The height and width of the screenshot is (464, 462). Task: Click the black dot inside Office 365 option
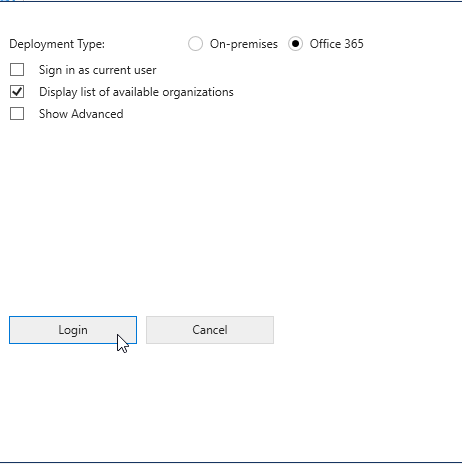[295, 44]
